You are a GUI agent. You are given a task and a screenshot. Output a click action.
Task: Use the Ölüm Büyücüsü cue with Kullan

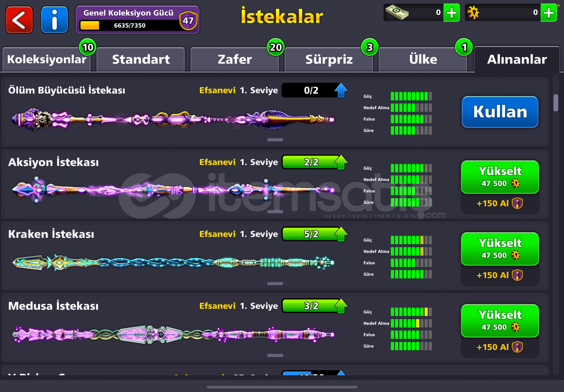pyautogui.click(x=500, y=112)
